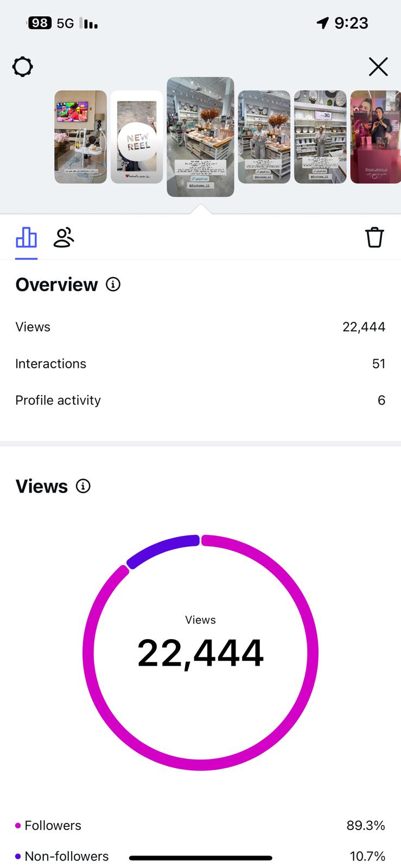Open the pink perfume booth story thumbnail
The width and height of the screenshot is (401, 868).
pos(375,137)
